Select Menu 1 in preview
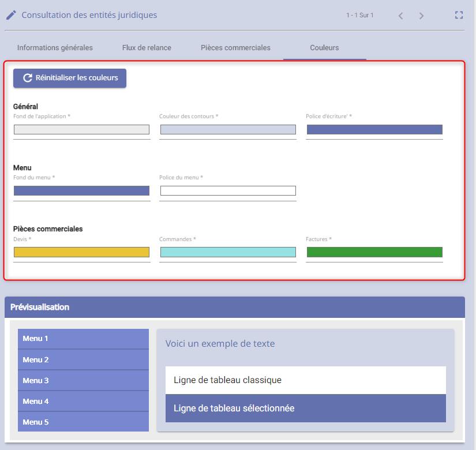 click(x=83, y=339)
